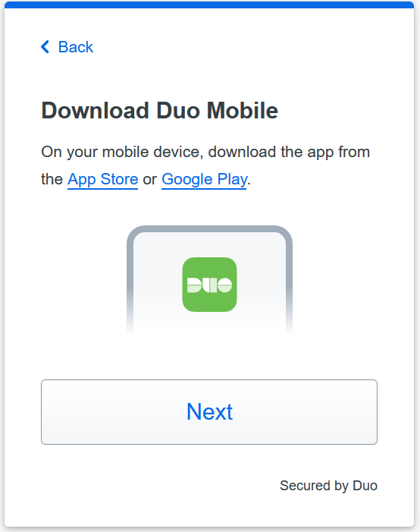Click the blue bar atop the card

pyautogui.click(x=209, y=5)
